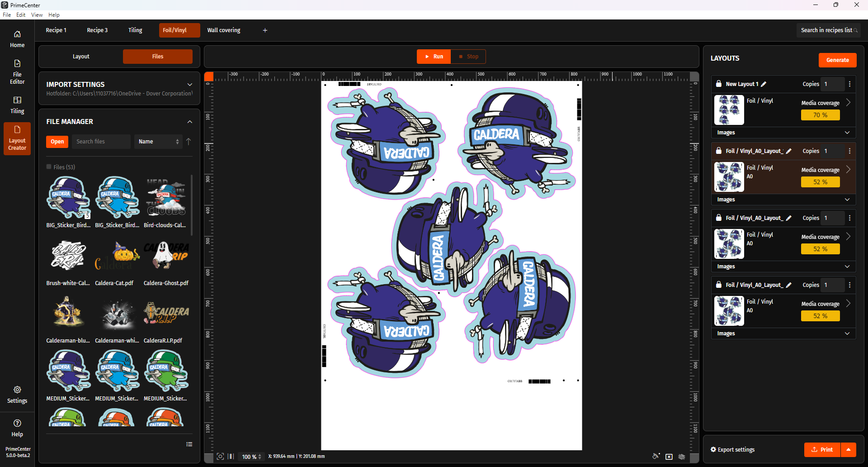Toggle lock on the third layout card
The image size is (868, 467).
(x=719, y=218)
